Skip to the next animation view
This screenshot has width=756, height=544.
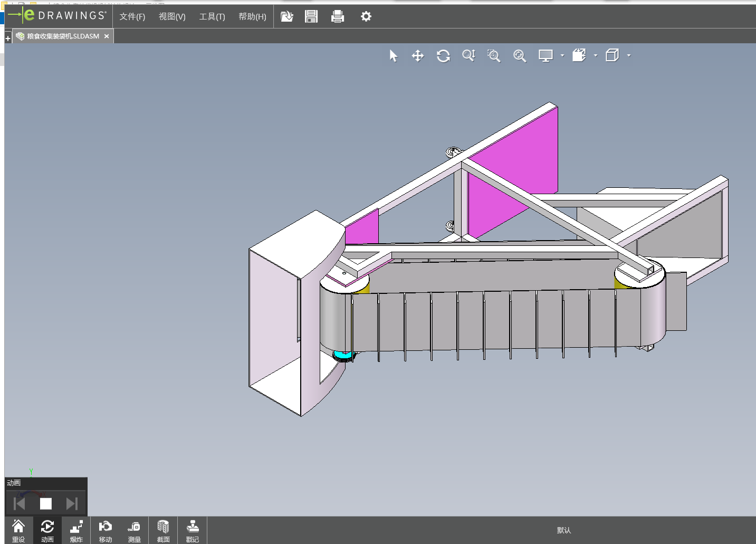click(72, 504)
